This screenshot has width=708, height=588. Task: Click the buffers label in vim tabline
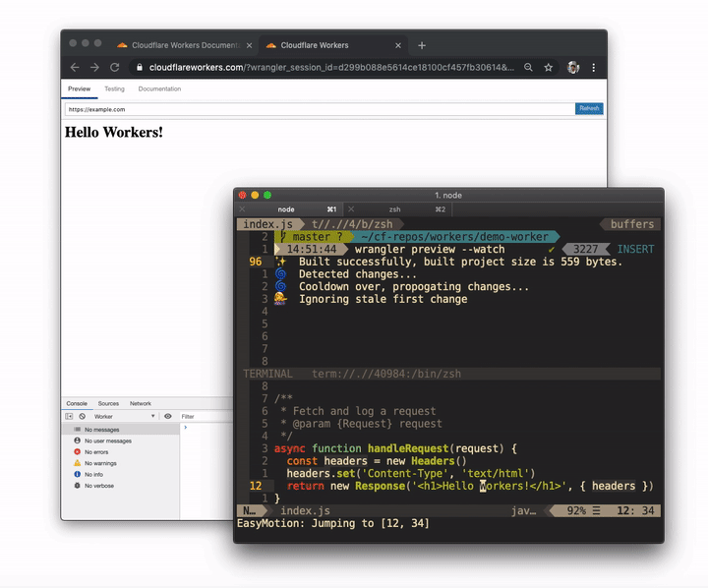[632, 224]
